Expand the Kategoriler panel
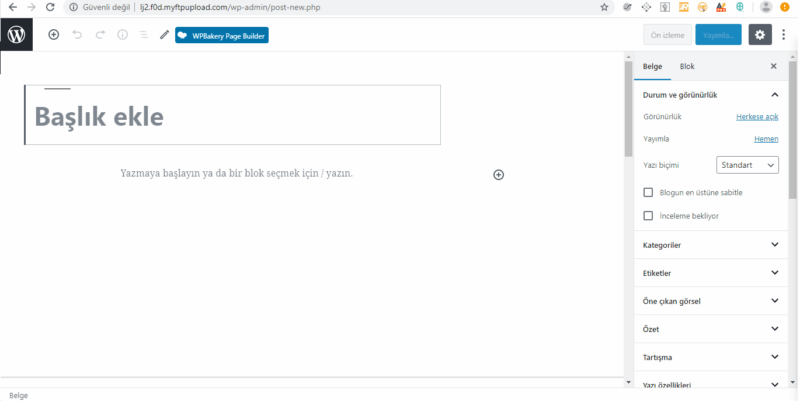The image size is (800, 401). [x=712, y=245]
